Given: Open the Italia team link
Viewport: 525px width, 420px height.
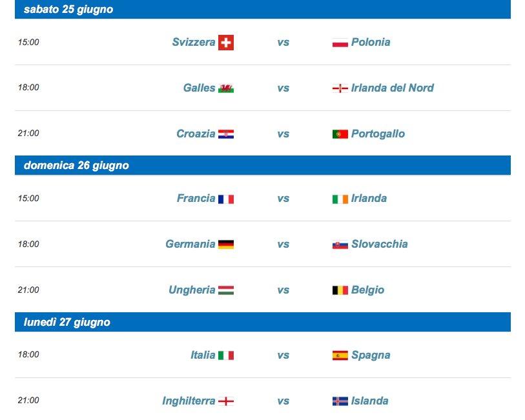Looking at the screenshot, I should coord(203,355).
